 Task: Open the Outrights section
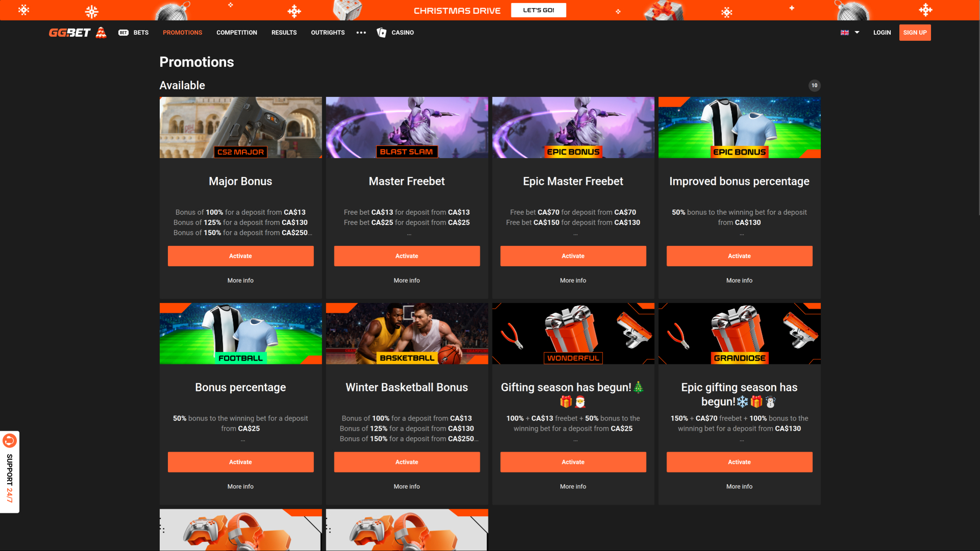328,32
